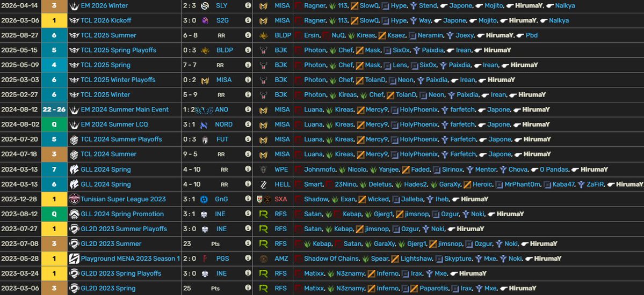This screenshot has width=644, height=295.
Task: Click the PGS opponent team logo
Action: point(205,259)
